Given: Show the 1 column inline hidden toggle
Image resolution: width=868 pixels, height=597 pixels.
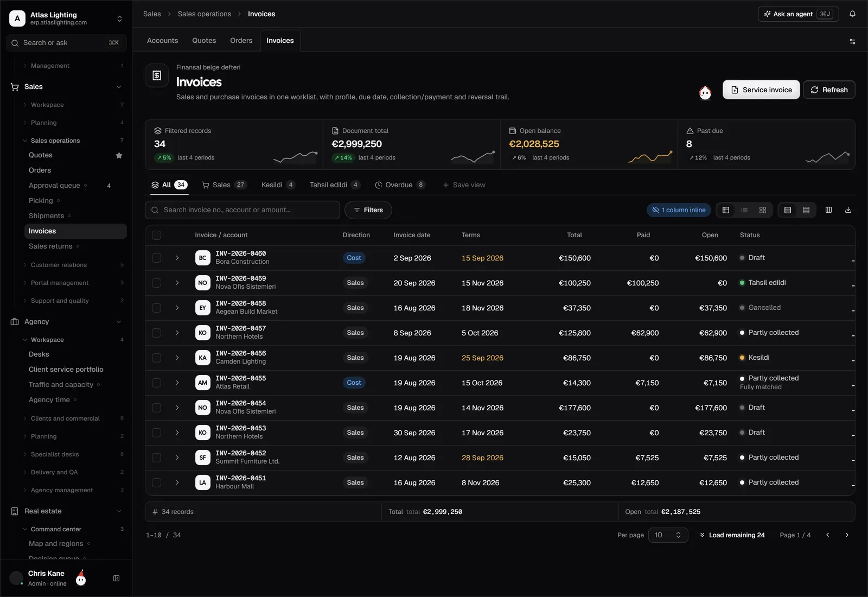Looking at the screenshot, I should point(679,210).
